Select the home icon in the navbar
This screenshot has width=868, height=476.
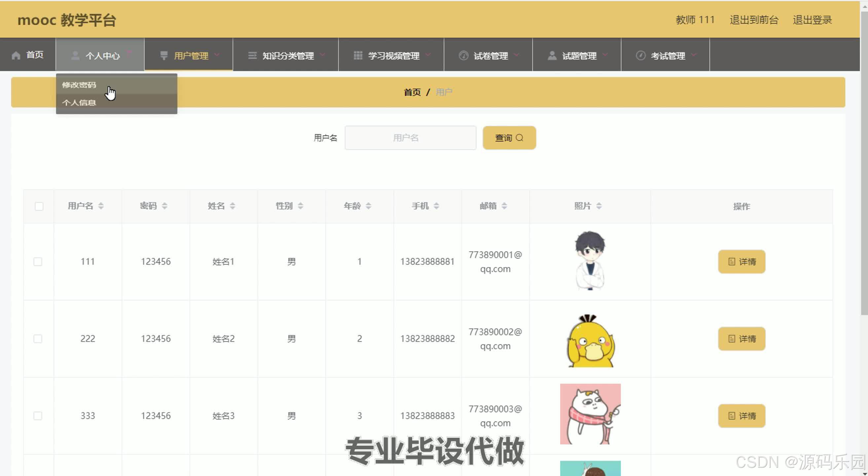tap(16, 55)
